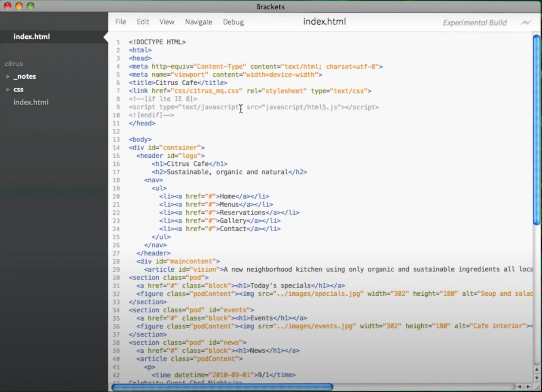Screen dimensions: 542x392
Task: Click the time datetime 2010-09-01 line
Action: tap(224, 375)
